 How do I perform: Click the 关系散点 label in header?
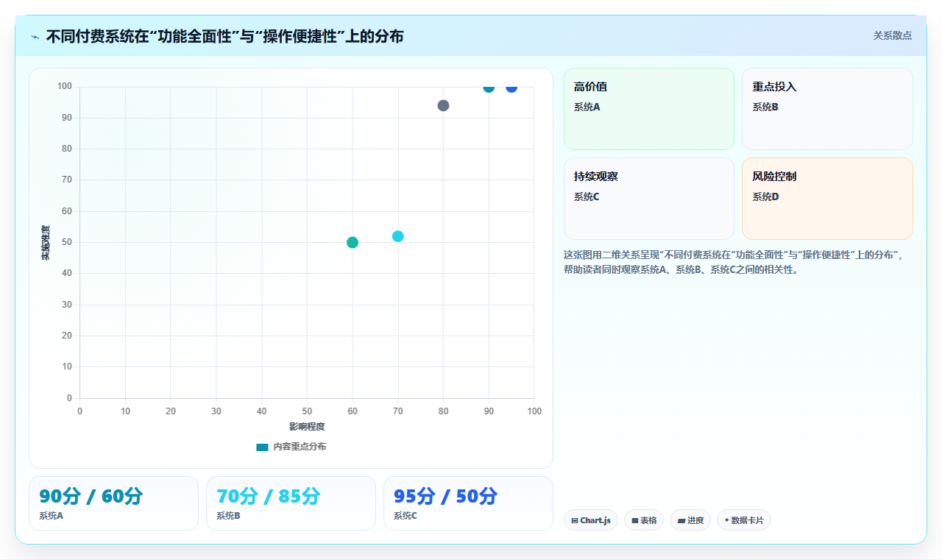point(892,35)
